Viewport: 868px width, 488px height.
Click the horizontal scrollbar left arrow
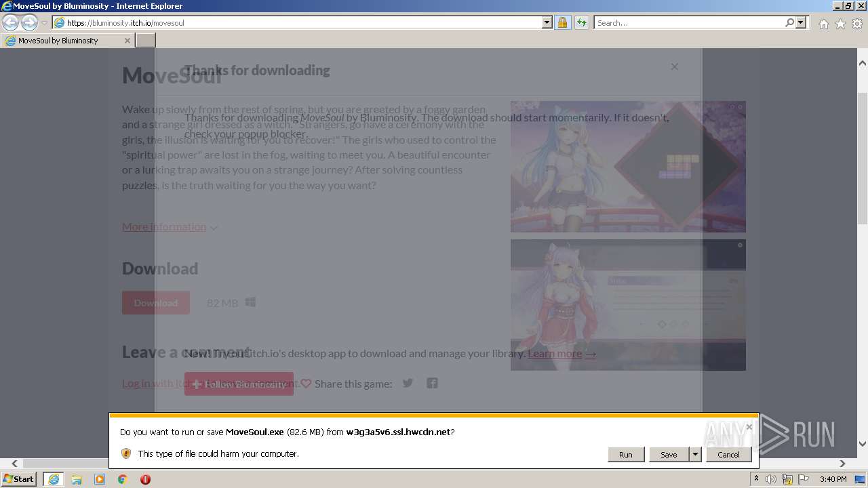pos(14,464)
